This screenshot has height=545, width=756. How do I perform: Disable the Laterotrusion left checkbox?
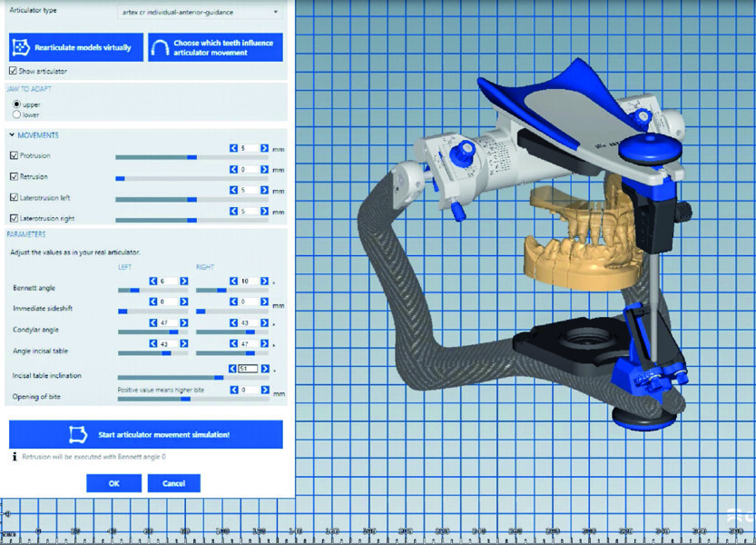tap(13, 197)
